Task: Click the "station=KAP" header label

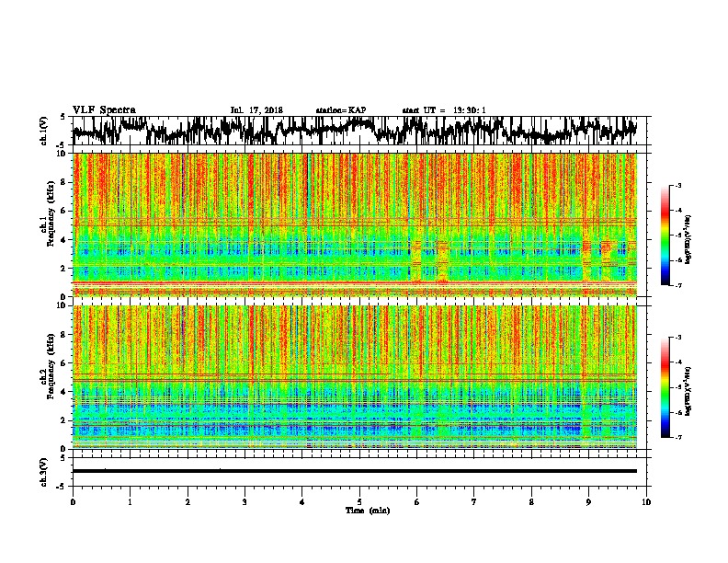Action: (x=341, y=110)
